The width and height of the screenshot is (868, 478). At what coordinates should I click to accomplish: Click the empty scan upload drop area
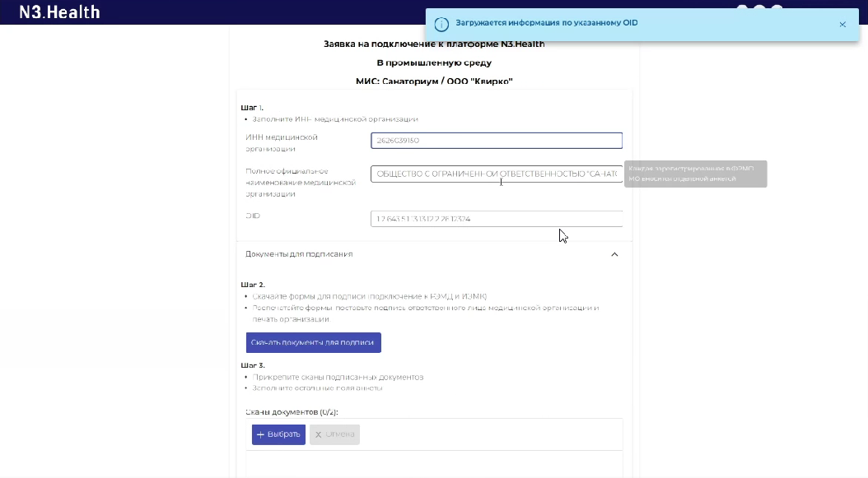(436, 465)
